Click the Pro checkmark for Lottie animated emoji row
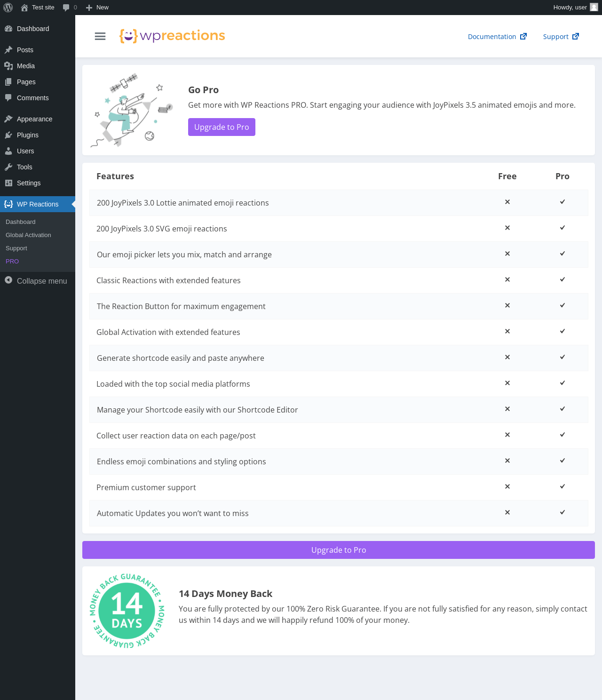The width and height of the screenshot is (602, 700). [562, 202]
